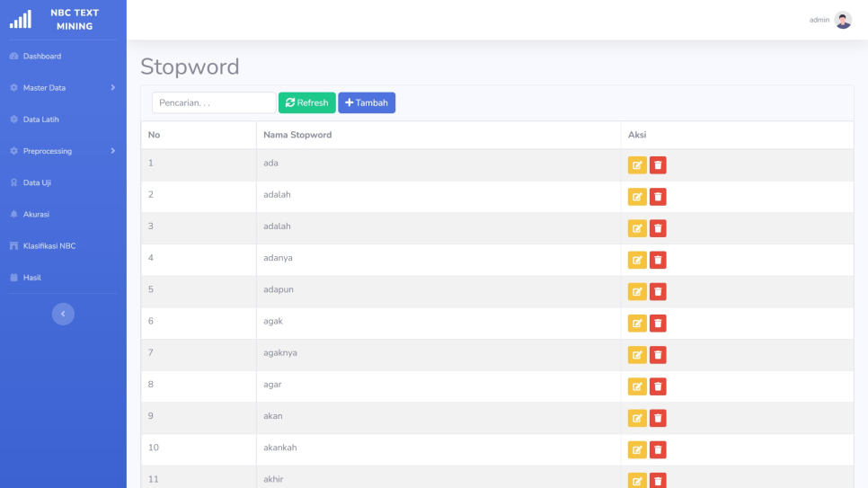Click row number 10 cell
This screenshot has width=868, height=488.
[199, 449]
